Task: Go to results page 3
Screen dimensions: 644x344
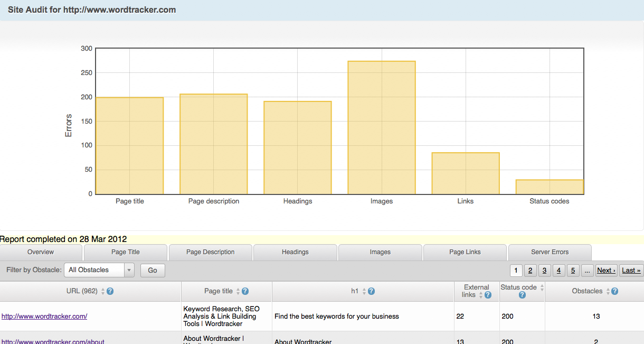Action: [545, 270]
